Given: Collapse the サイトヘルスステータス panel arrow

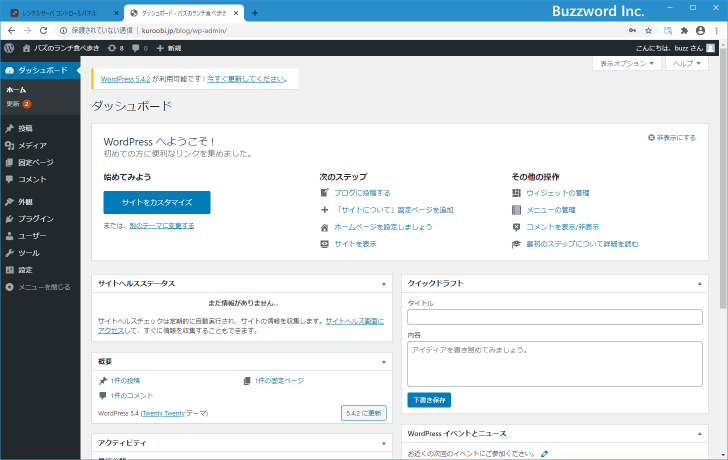Looking at the screenshot, I should click(384, 284).
